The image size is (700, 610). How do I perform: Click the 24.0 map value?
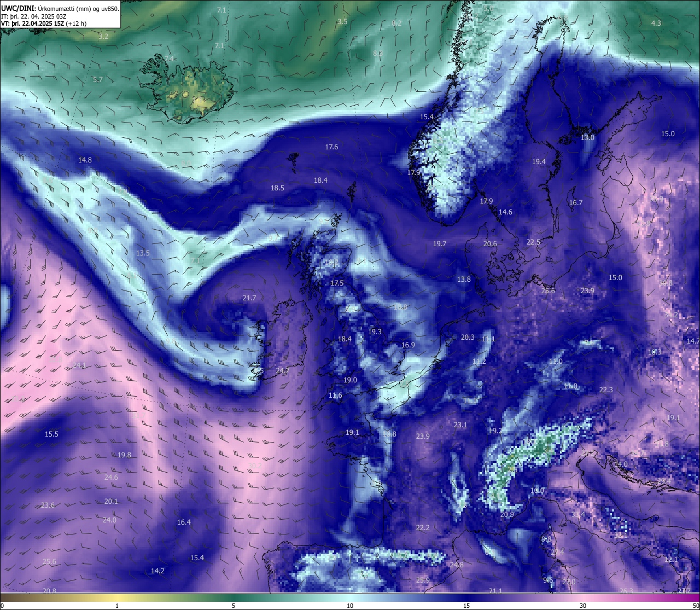109,520
